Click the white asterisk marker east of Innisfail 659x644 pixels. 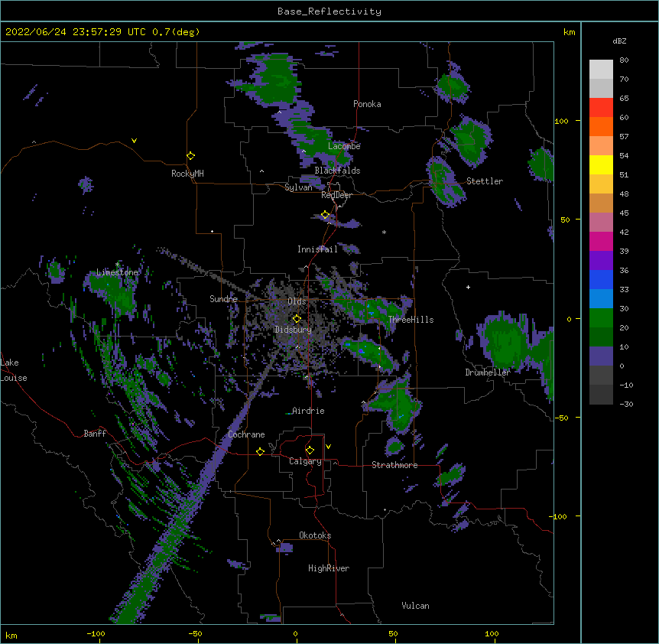384,232
